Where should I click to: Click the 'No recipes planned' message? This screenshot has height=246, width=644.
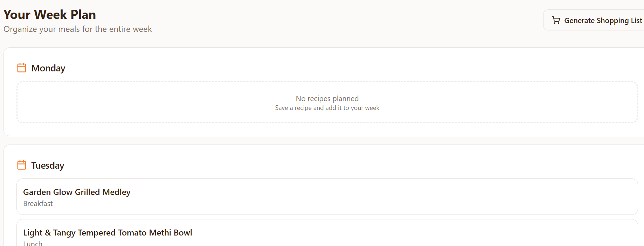click(x=327, y=99)
